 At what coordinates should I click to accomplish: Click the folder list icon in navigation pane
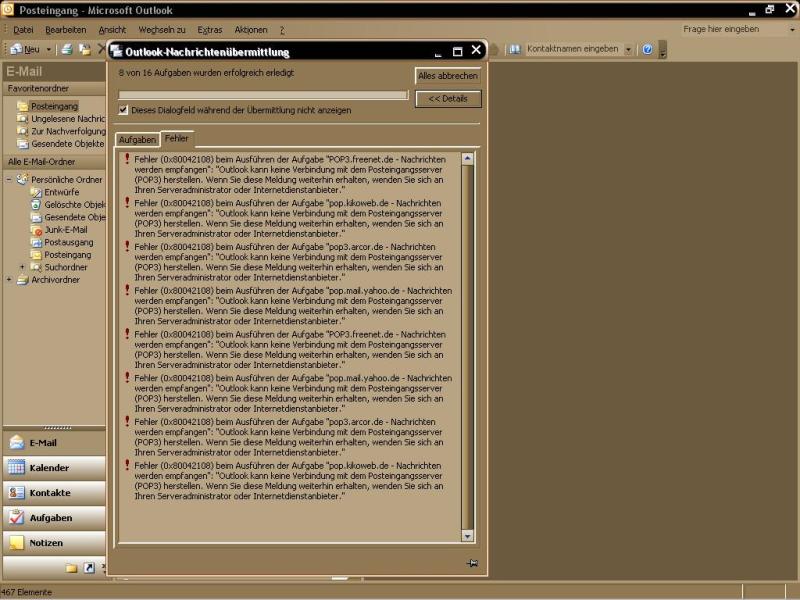click(x=71, y=568)
